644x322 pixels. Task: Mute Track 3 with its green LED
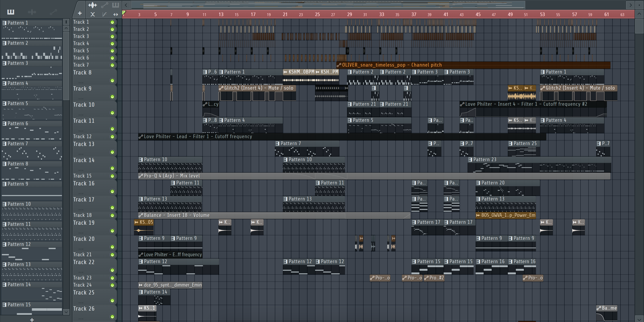point(112,36)
